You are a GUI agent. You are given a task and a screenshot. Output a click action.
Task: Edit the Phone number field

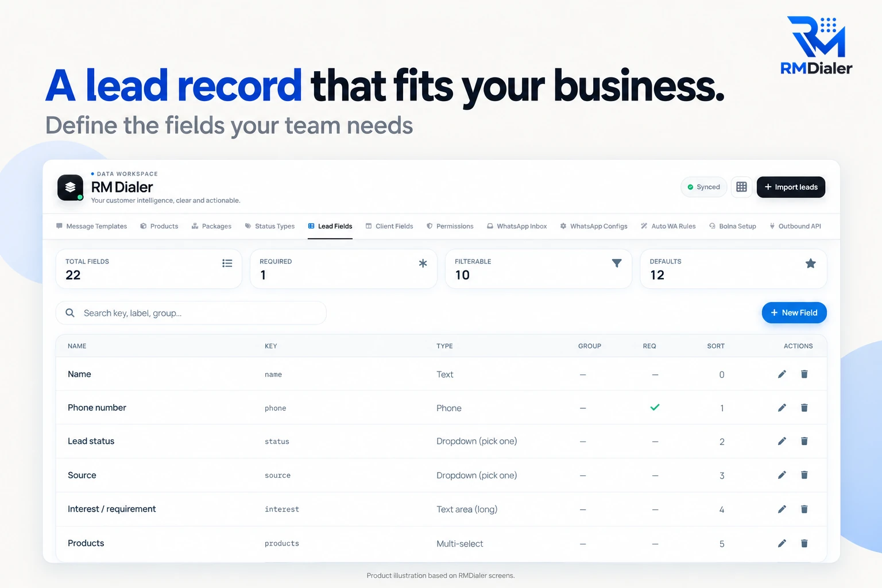782,408
